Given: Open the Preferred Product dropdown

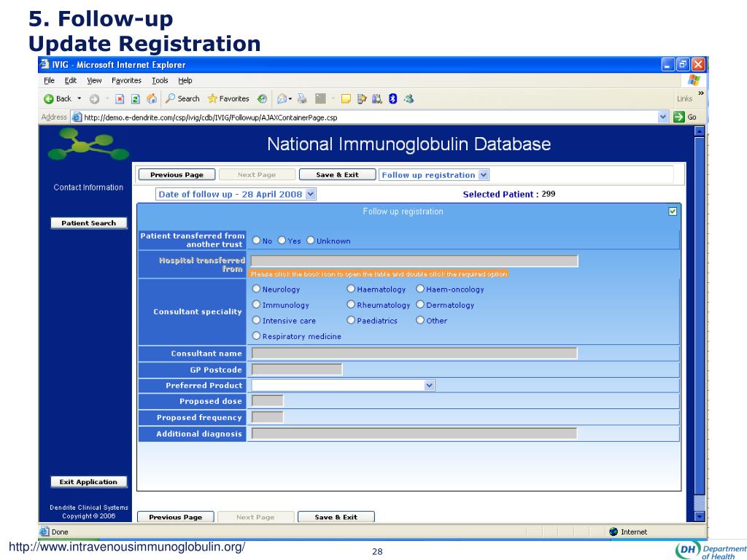Looking at the screenshot, I should (x=429, y=385).
